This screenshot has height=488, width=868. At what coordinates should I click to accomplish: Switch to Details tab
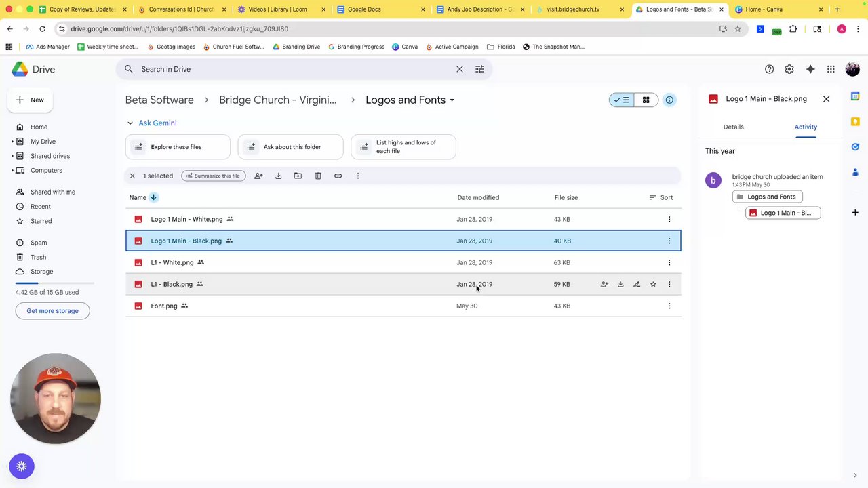pos(733,127)
